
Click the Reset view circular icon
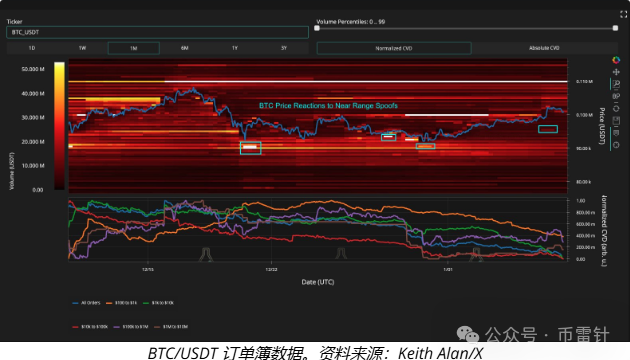(616, 108)
